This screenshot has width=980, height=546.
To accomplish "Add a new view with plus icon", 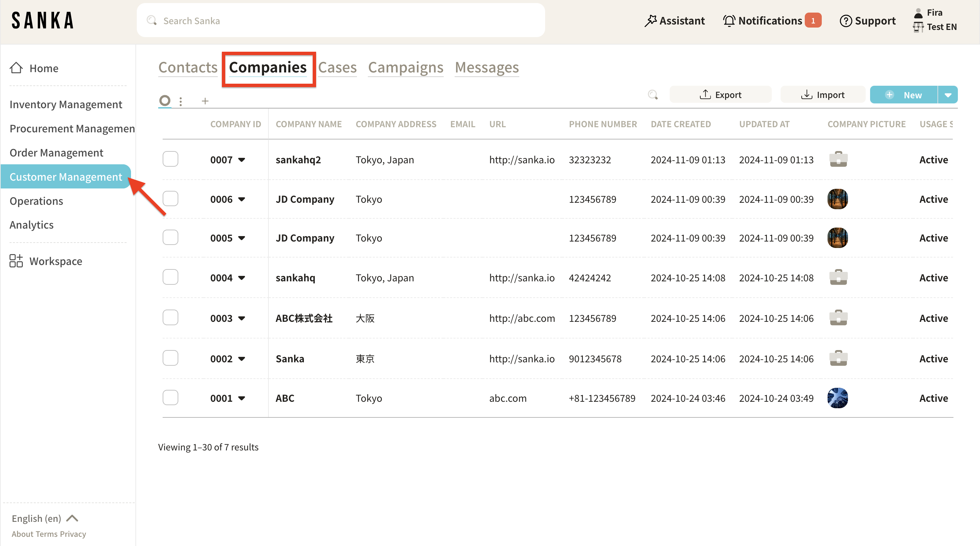I will click(205, 101).
